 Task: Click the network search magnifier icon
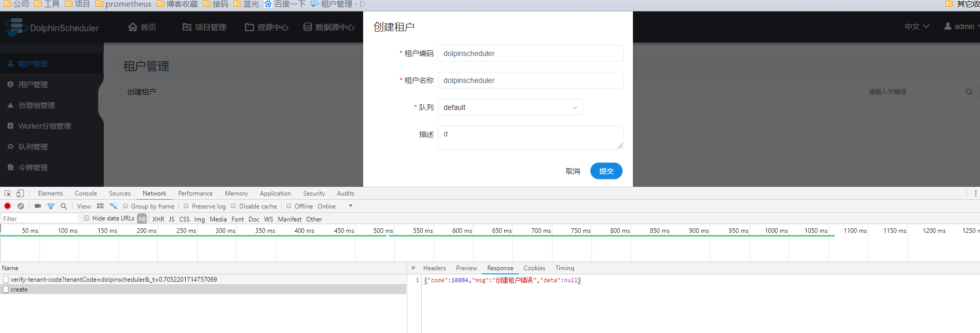coord(64,206)
